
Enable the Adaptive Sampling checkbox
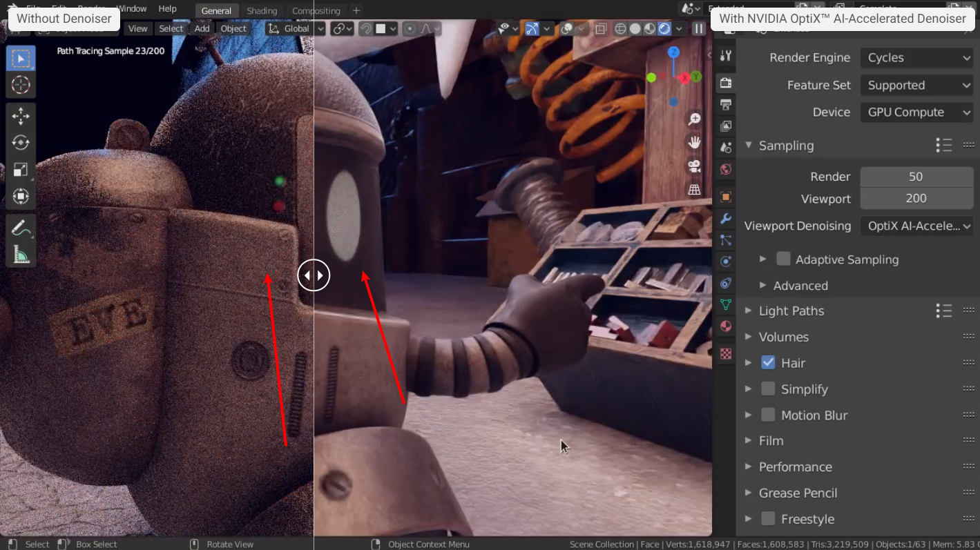783,259
